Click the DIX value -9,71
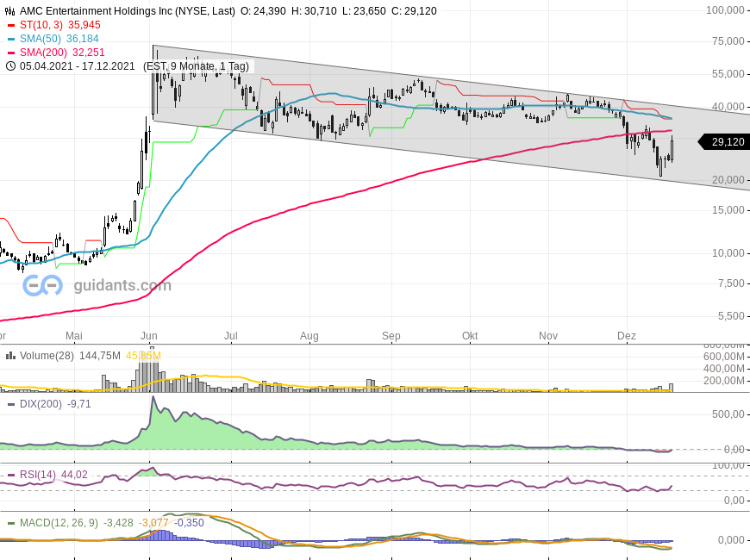Image resolution: width=750 pixels, height=560 pixels. [x=79, y=404]
